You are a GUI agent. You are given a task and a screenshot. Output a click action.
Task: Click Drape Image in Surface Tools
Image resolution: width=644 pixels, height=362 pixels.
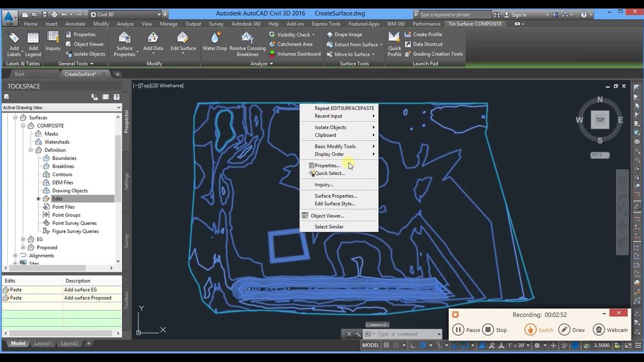(344, 35)
